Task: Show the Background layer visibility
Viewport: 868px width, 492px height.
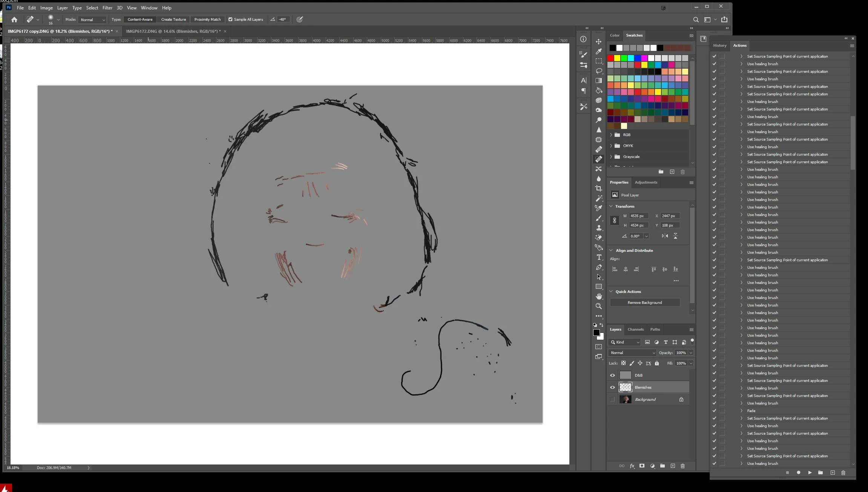Action: tap(612, 400)
